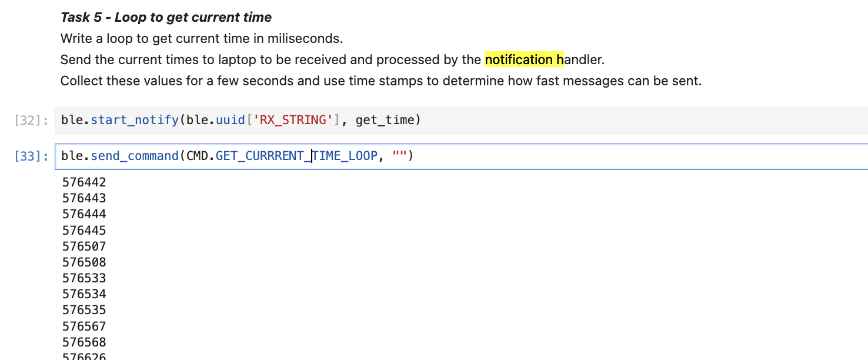
Task: Click the output value 576535
Action: [x=84, y=310]
